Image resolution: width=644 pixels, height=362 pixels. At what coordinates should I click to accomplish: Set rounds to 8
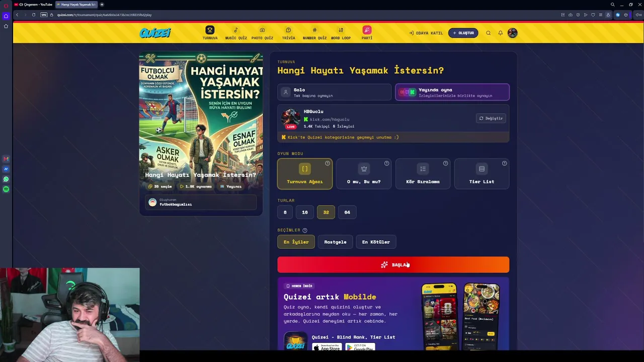point(285,212)
